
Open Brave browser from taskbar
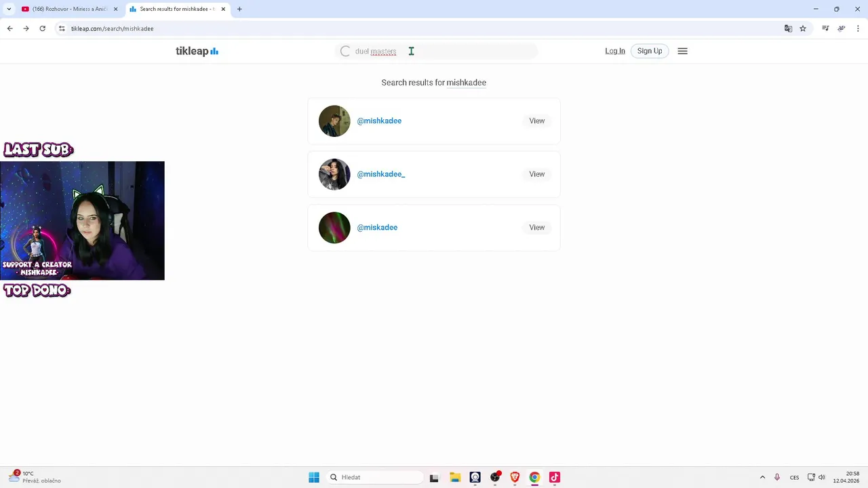[515, 477]
